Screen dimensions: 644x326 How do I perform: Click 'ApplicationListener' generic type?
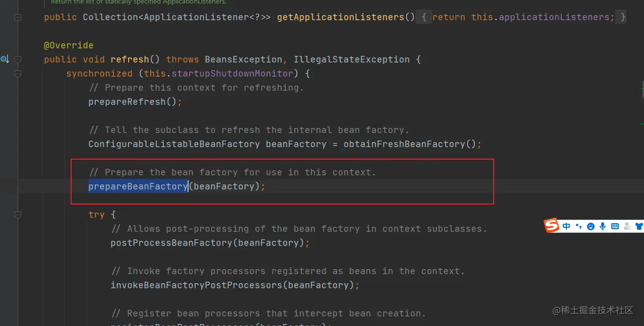pyautogui.click(x=196, y=17)
